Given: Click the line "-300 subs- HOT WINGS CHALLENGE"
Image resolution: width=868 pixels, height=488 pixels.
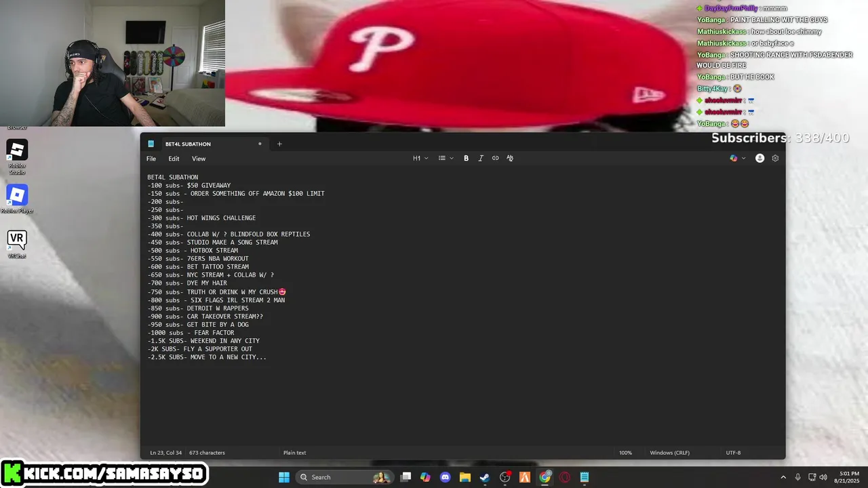Looking at the screenshot, I should tap(201, 218).
